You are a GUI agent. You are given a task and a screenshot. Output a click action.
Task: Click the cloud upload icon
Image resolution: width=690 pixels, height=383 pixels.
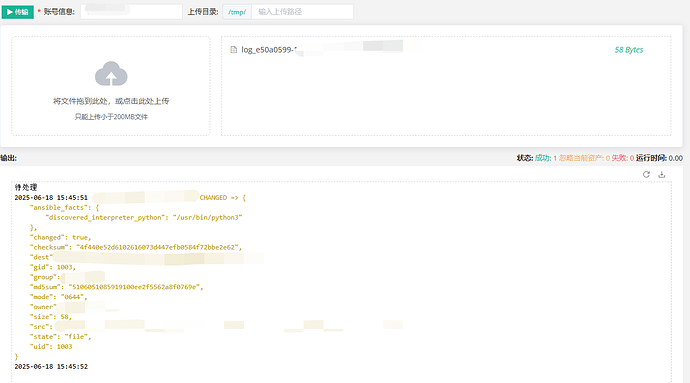click(111, 74)
